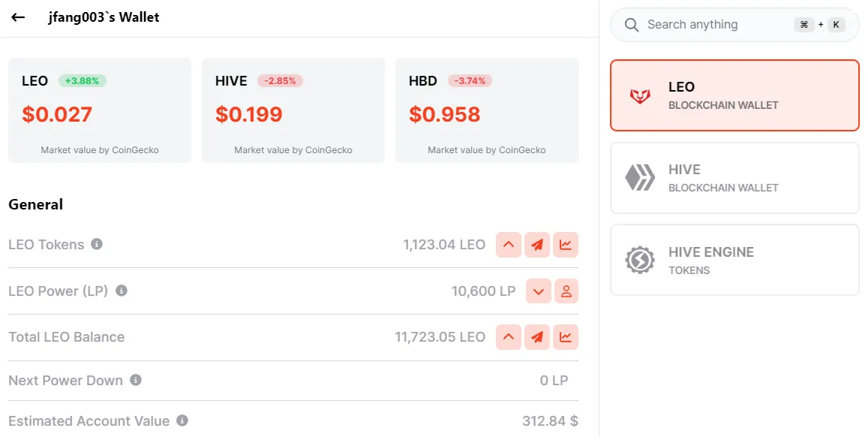Click the 10,600 LP amount

pos(483,291)
